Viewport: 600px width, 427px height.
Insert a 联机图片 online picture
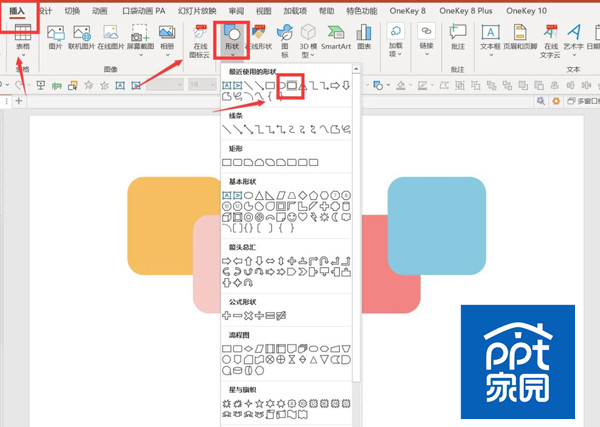click(82, 37)
